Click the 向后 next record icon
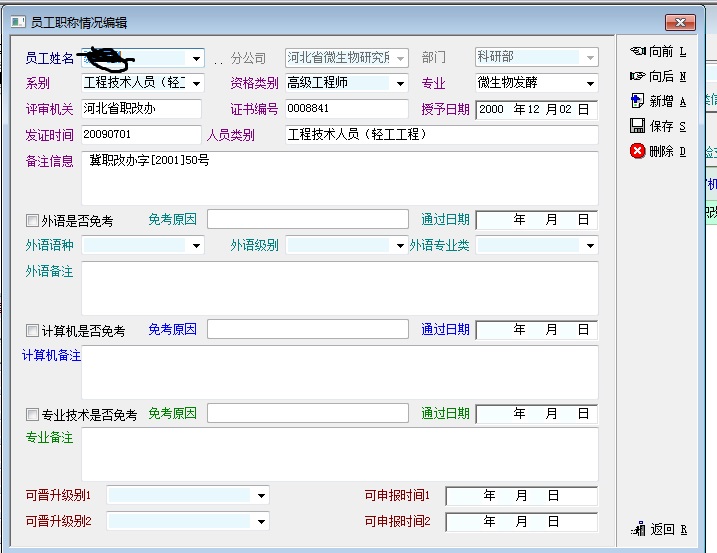The image size is (717, 553). pyautogui.click(x=638, y=76)
